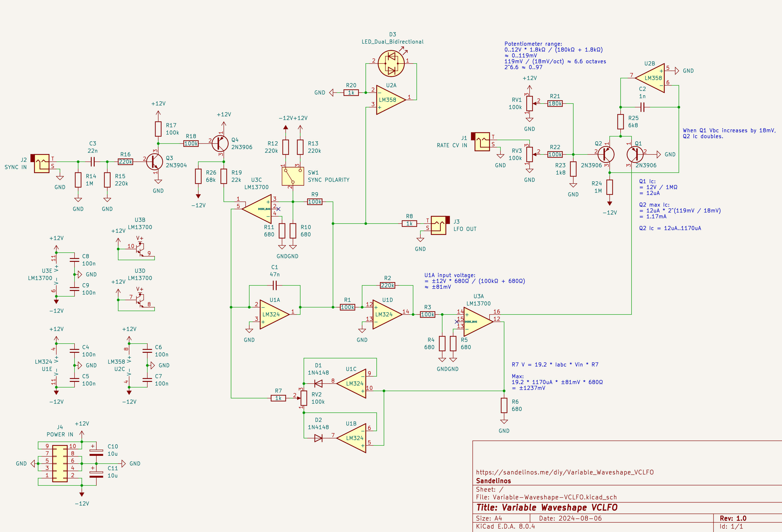Select the U1C LM324 op-amp symbol
The height and width of the screenshot is (532, 782).
[x=351, y=383]
